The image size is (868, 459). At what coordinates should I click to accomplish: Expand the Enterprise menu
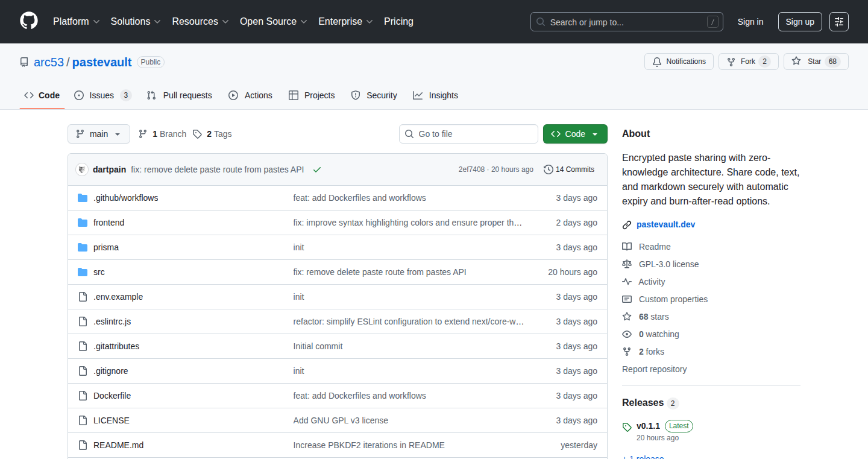click(345, 22)
